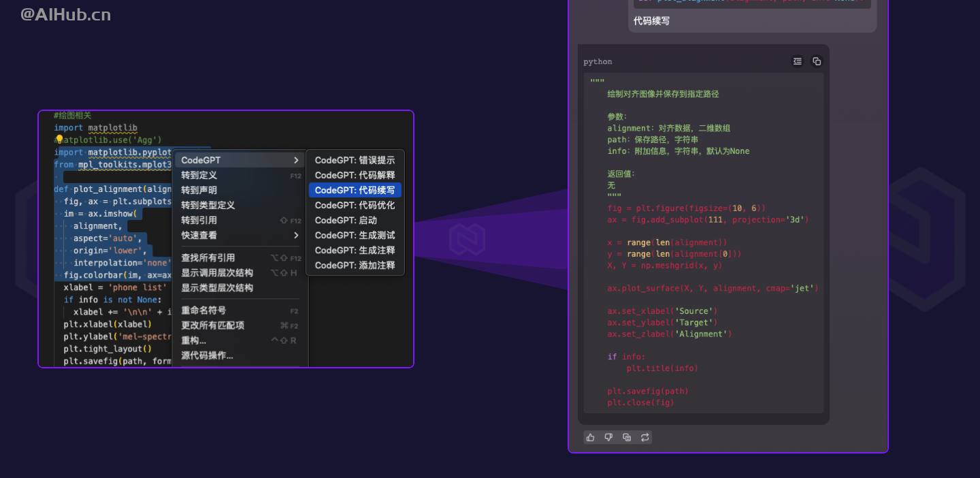The height and width of the screenshot is (478, 980).
Task: Click ax.set_zlabel('Alignment') line
Action: (x=669, y=334)
